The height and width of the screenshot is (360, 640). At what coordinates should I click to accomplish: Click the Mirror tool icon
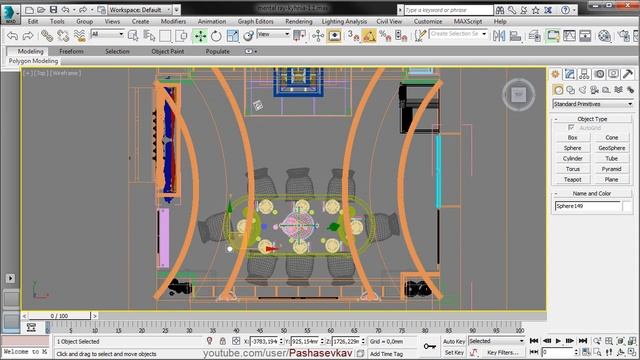499,36
